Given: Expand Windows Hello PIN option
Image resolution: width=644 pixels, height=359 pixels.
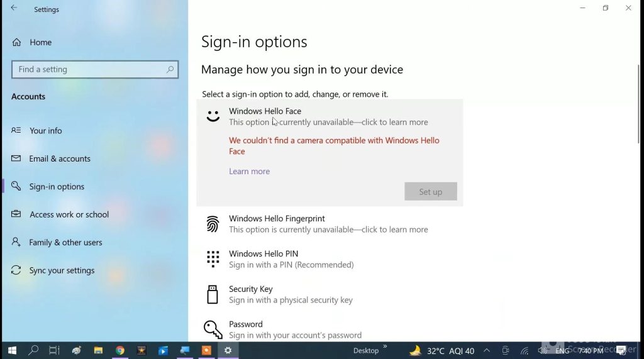Looking at the screenshot, I should [x=330, y=259].
